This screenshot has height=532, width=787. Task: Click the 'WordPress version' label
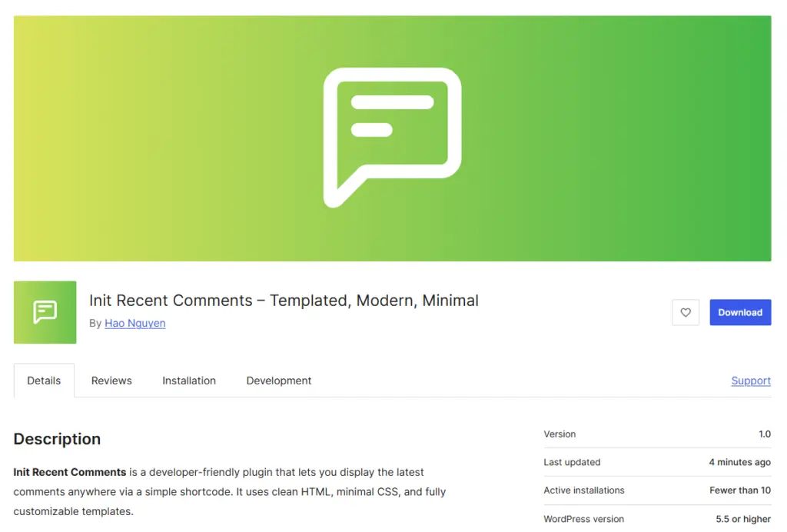584,519
